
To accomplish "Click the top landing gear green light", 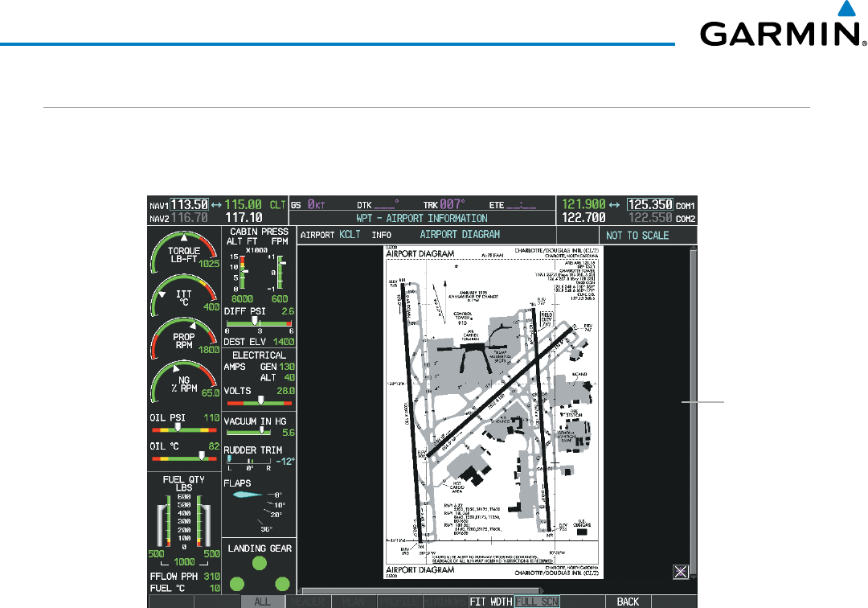I will (260, 563).
